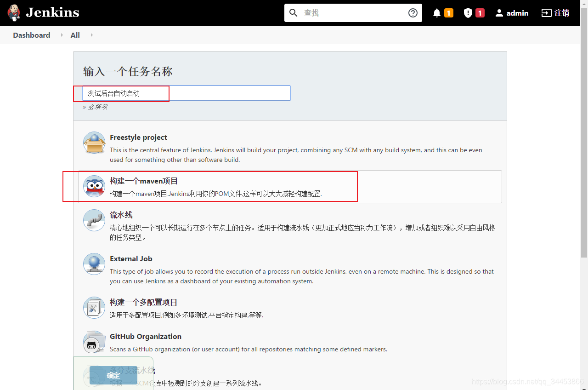Viewport: 588px width, 390px height.
Task: Click the orange notification count badge
Action: pyautogui.click(x=449, y=13)
